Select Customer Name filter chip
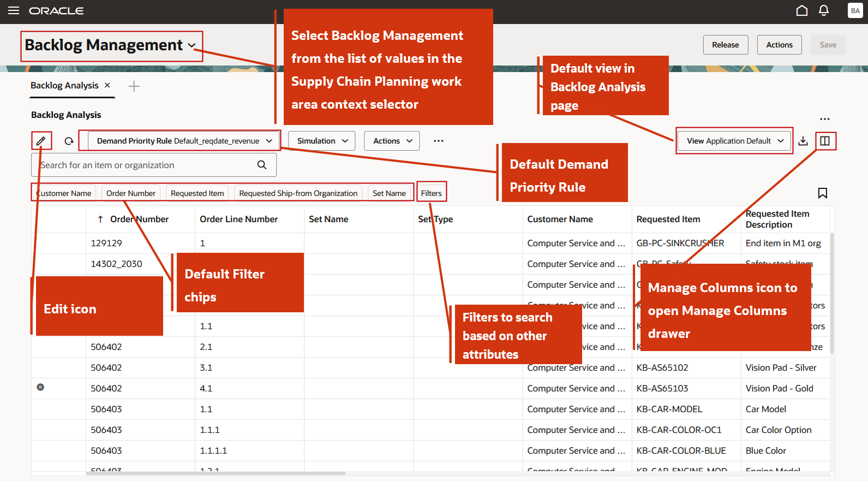 click(64, 193)
